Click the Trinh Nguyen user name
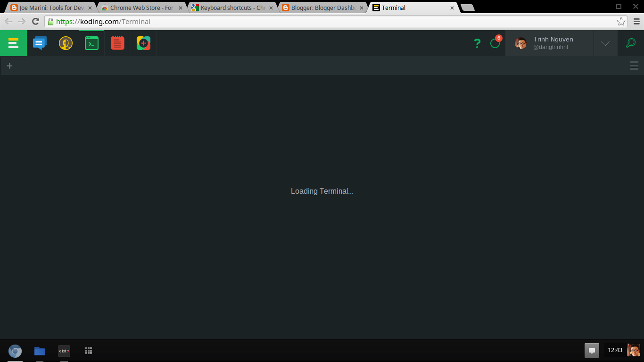644x362 pixels. tap(553, 39)
